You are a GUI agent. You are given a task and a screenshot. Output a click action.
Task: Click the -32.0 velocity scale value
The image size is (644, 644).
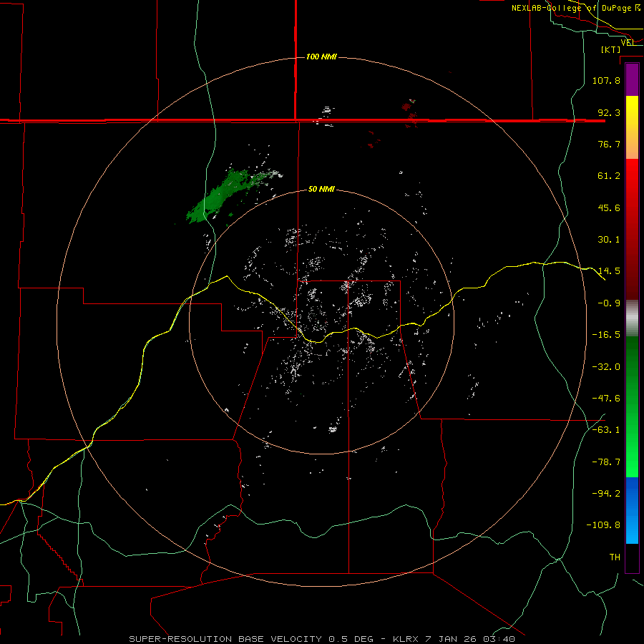click(x=606, y=367)
